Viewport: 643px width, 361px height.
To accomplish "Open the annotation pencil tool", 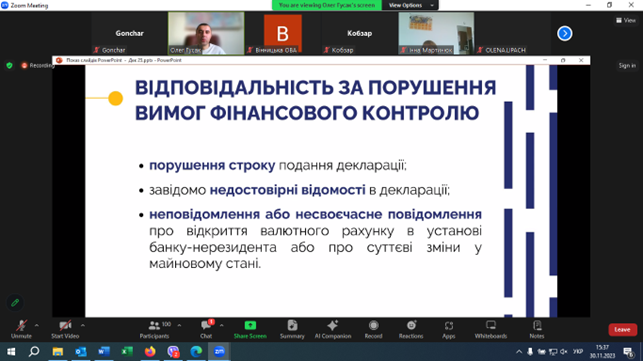I will [15, 303].
